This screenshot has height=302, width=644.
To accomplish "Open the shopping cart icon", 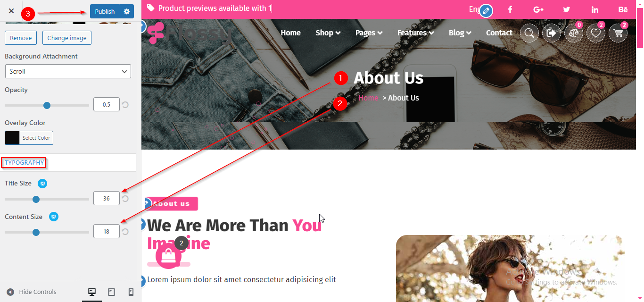I will tap(618, 33).
